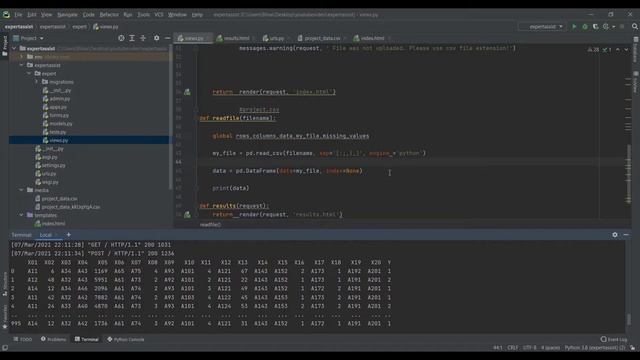
Task: Run with coverage icon in the toolbar
Action: point(596,27)
